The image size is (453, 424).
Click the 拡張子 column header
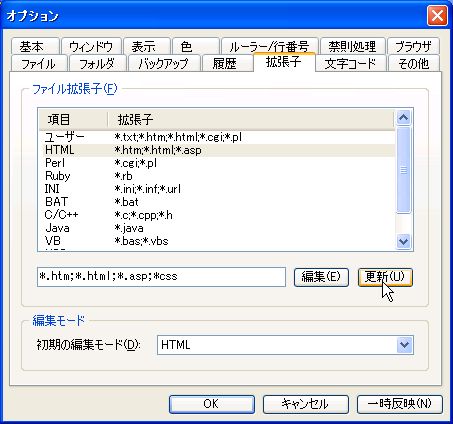coord(251,119)
